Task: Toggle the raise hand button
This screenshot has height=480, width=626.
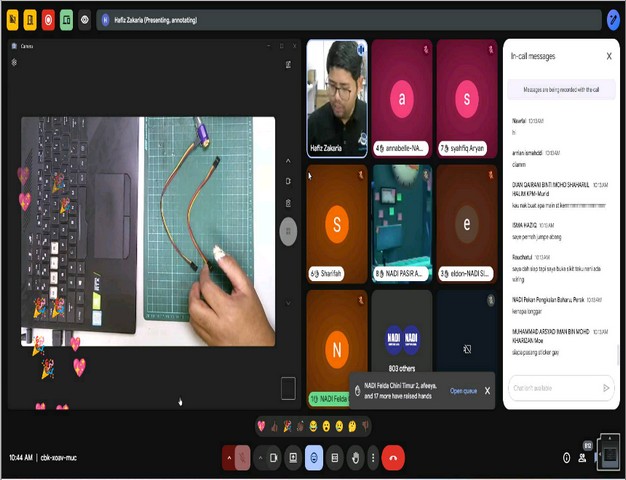Action: [354, 457]
